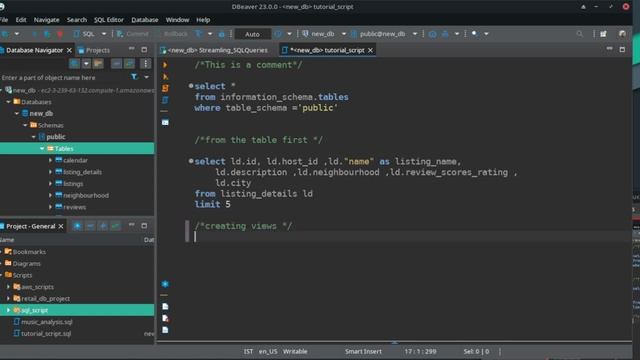This screenshot has width=640, height=360.
Task: Open the Window menu
Action: point(177,20)
